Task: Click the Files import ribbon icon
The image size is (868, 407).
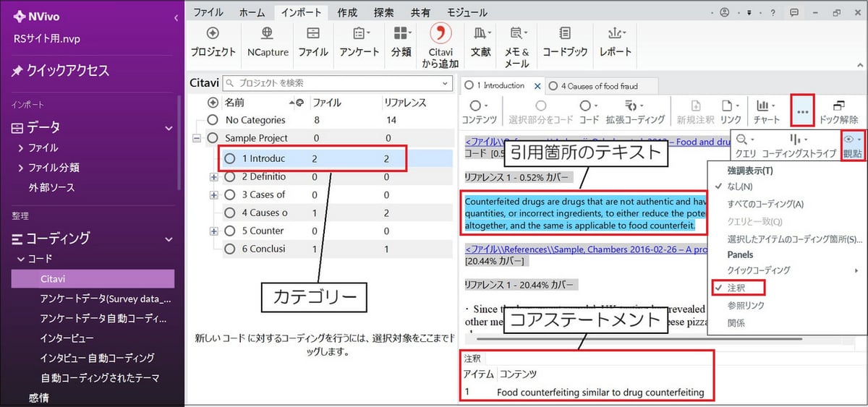Action: pyautogui.click(x=312, y=42)
